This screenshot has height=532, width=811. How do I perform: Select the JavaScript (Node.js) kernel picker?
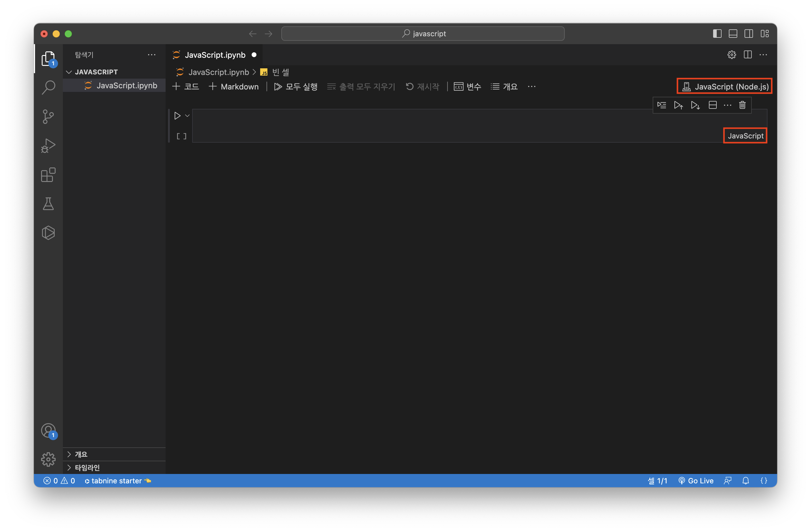point(725,86)
